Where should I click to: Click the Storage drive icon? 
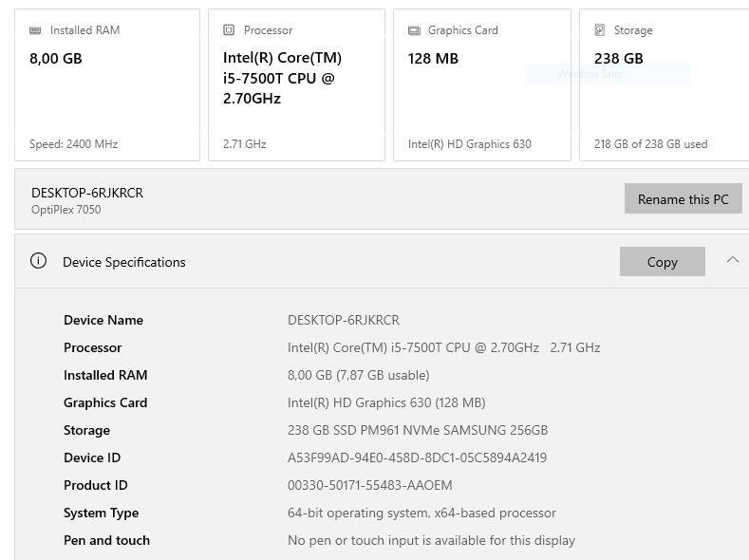click(600, 30)
